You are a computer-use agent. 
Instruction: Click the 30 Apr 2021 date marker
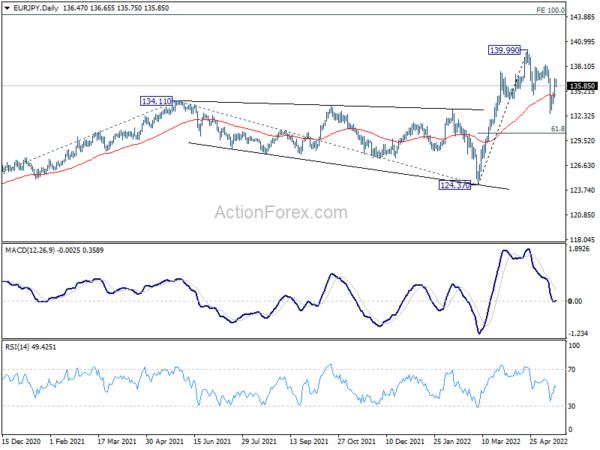(165, 441)
